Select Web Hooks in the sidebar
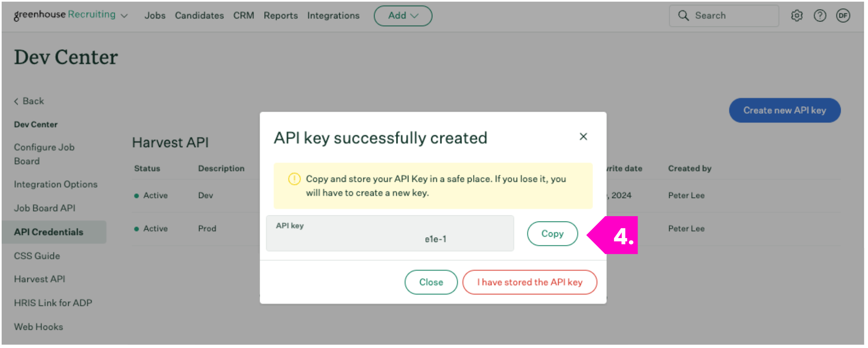This screenshot has width=868, height=348. pyautogui.click(x=38, y=327)
